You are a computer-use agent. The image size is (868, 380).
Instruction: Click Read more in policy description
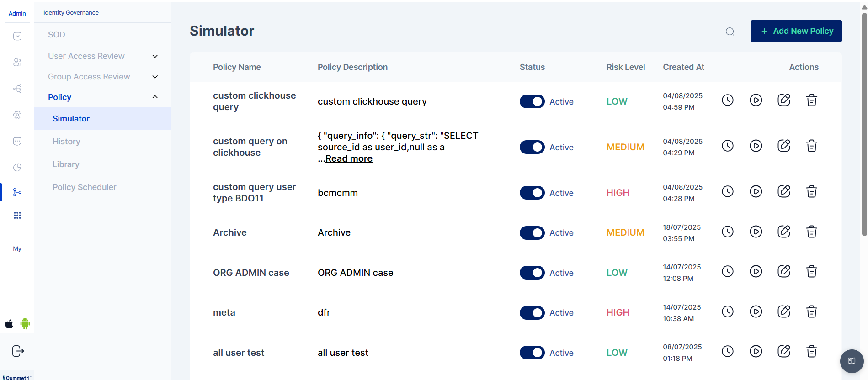point(349,158)
